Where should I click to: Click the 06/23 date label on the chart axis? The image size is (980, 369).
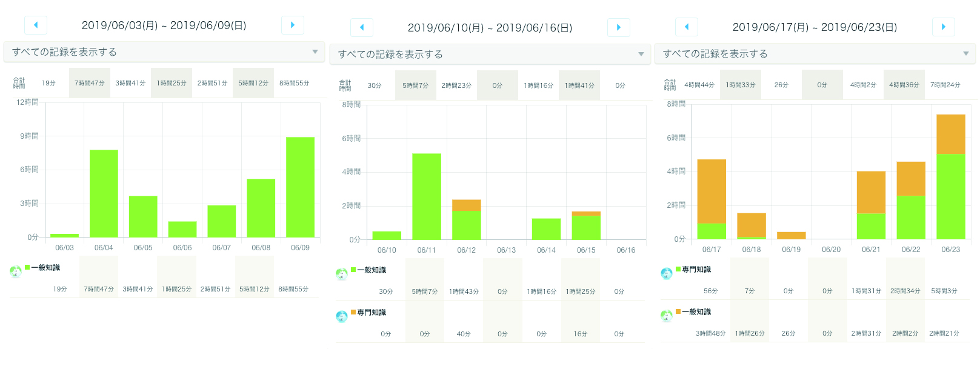[951, 250]
